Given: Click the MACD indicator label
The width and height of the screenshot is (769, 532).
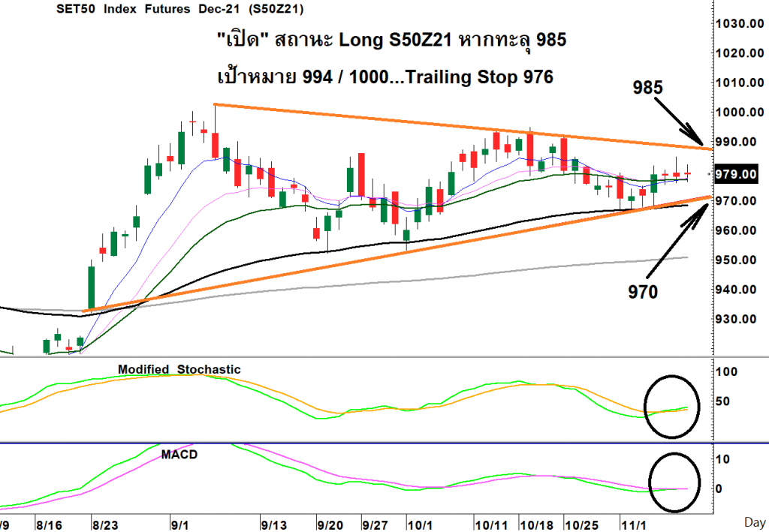Looking at the screenshot, I should [x=179, y=455].
